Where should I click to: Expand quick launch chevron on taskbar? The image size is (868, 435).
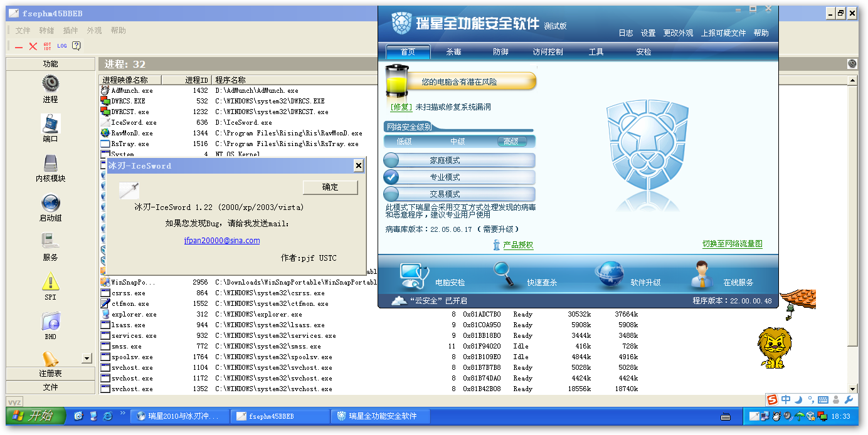122,414
